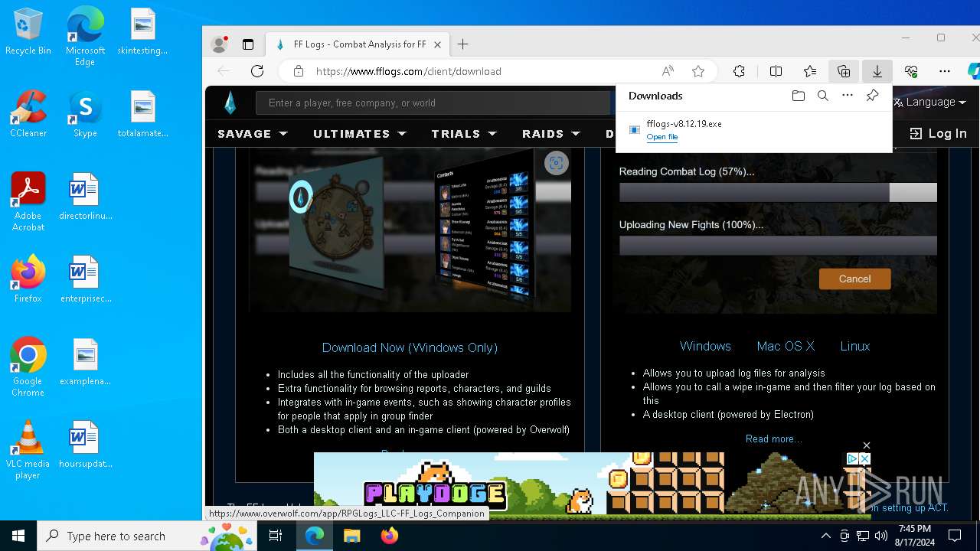Open Recycle Bin desktop icon
Viewport: 980px width, 551px height.
(28, 32)
